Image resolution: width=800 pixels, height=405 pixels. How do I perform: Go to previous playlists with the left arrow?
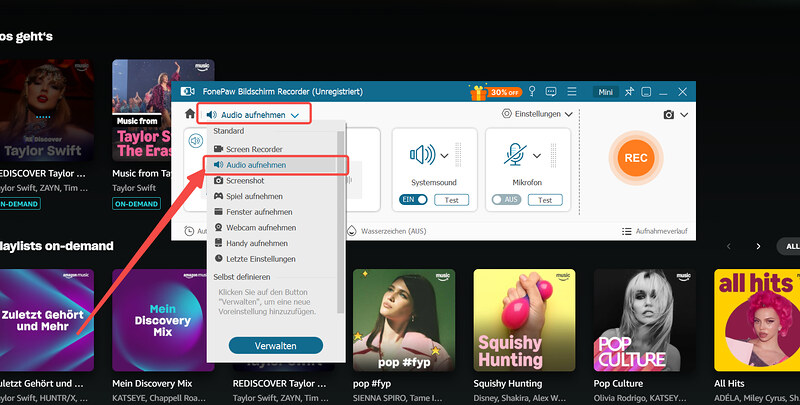(x=729, y=246)
